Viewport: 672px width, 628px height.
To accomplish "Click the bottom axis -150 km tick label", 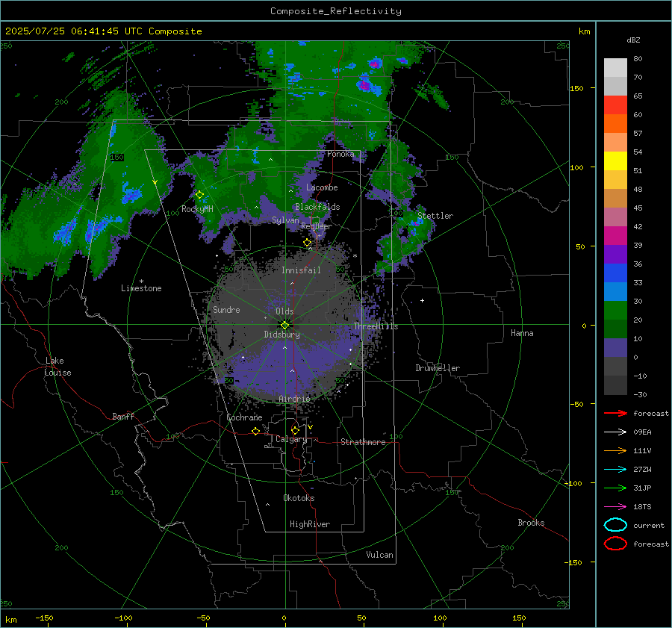I will point(44,618).
